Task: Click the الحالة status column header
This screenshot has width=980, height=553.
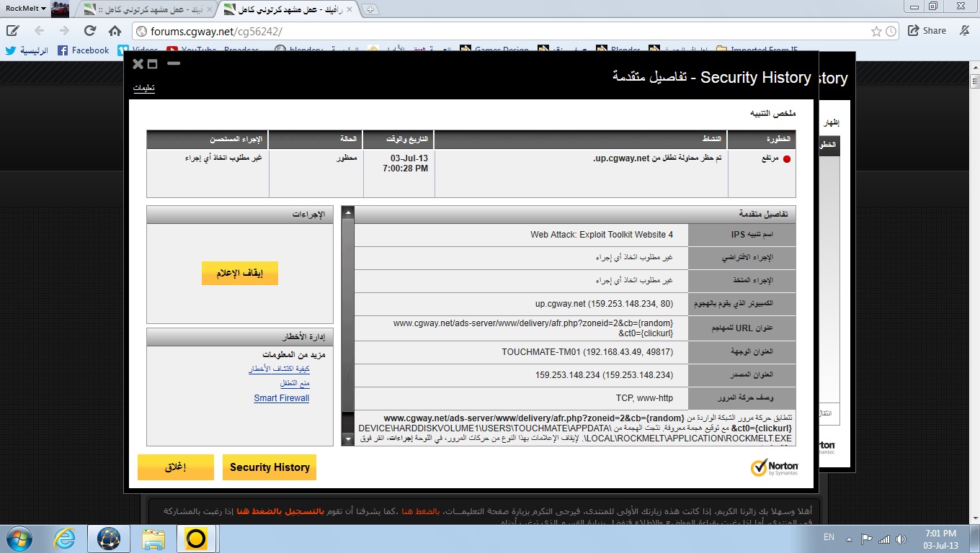Action: coord(316,139)
